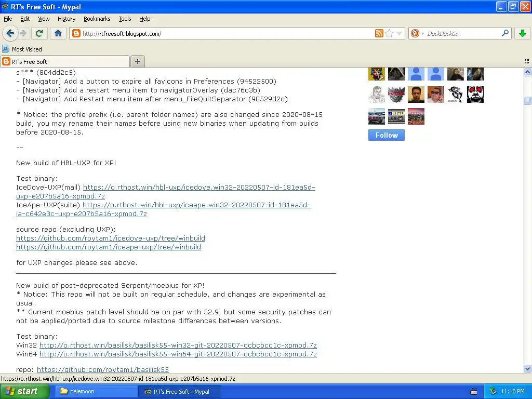This screenshot has width=532, height=399.
Task: Open the Home page button
Action: (x=58, y=33)
